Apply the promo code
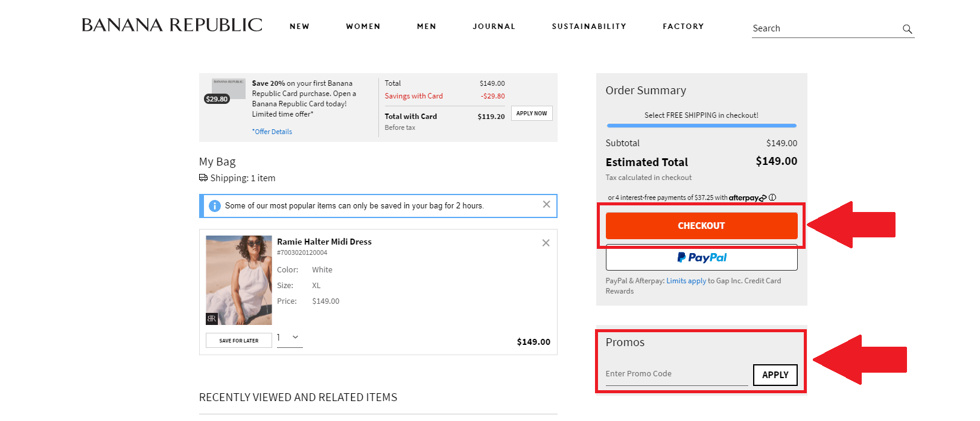 click(775, 375)
